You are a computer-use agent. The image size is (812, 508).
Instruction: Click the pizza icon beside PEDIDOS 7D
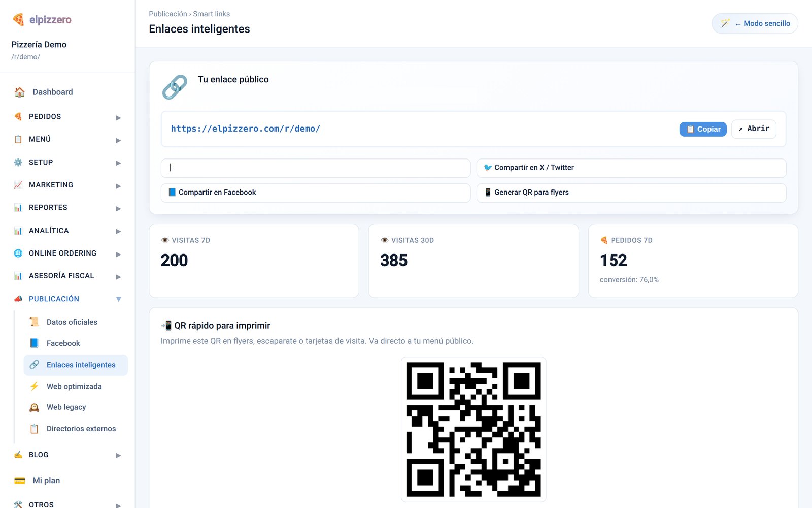[604, 240]
